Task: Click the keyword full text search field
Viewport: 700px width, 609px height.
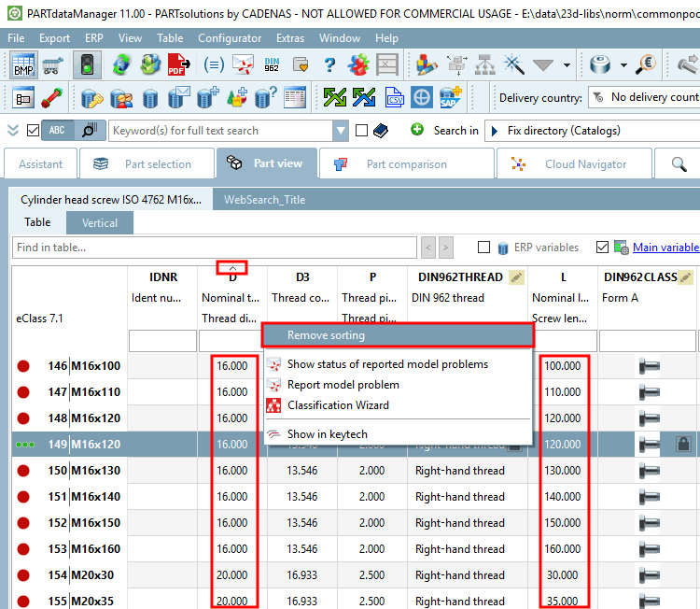Action: pos(221,131)
